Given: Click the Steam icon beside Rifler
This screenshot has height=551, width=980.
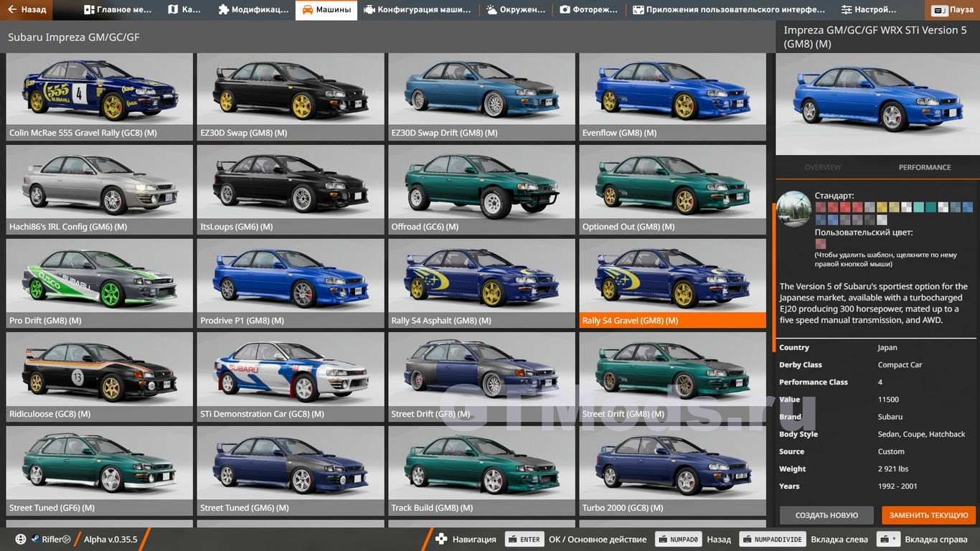Looking at the screenshot, I should pos(34,540).
